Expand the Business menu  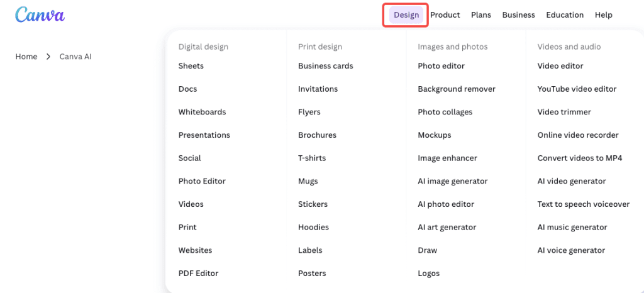[518, 15]
